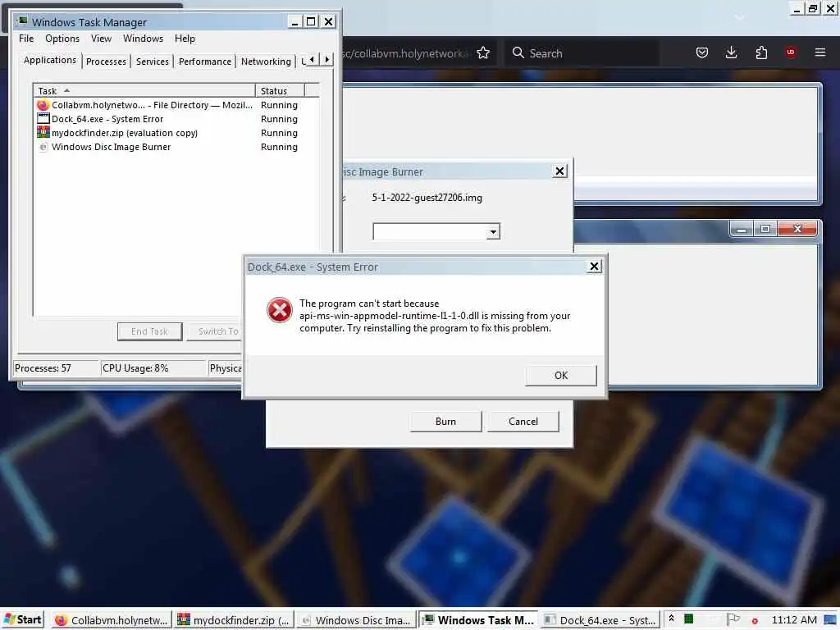Click the Firefox URL address field
This screenshot has height=630, width=840.
pyautogui.click(x=407, y=52)
